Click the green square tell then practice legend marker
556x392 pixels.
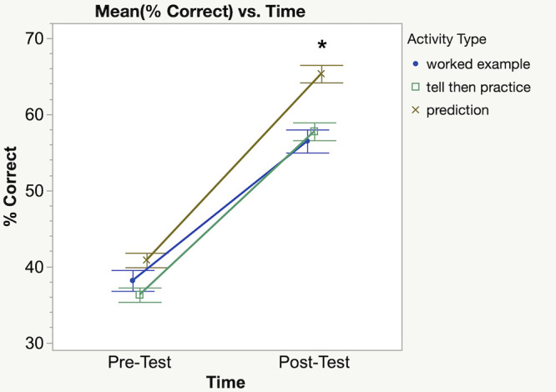[416, 87]
